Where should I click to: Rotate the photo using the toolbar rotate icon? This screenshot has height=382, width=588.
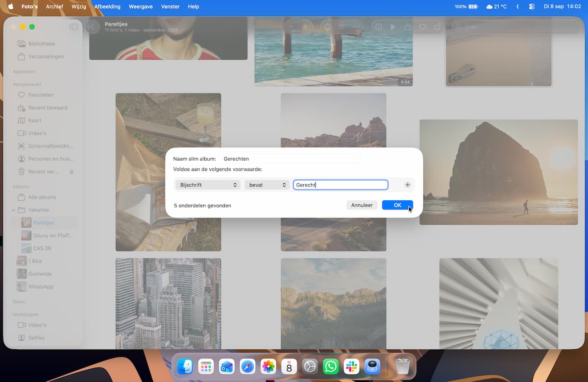[x=437, y=27]
